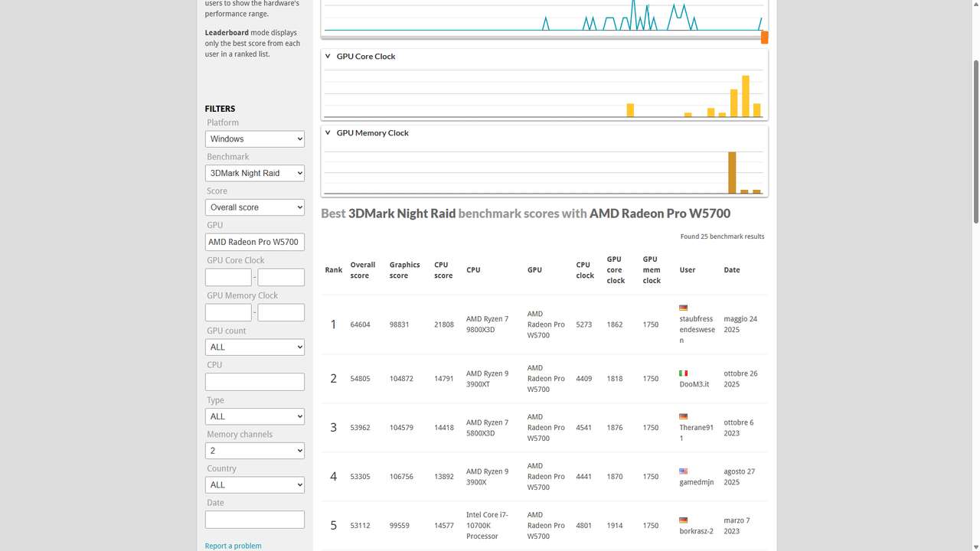Collapse the GPU Core Clock chart section

(x=328, y=55)
